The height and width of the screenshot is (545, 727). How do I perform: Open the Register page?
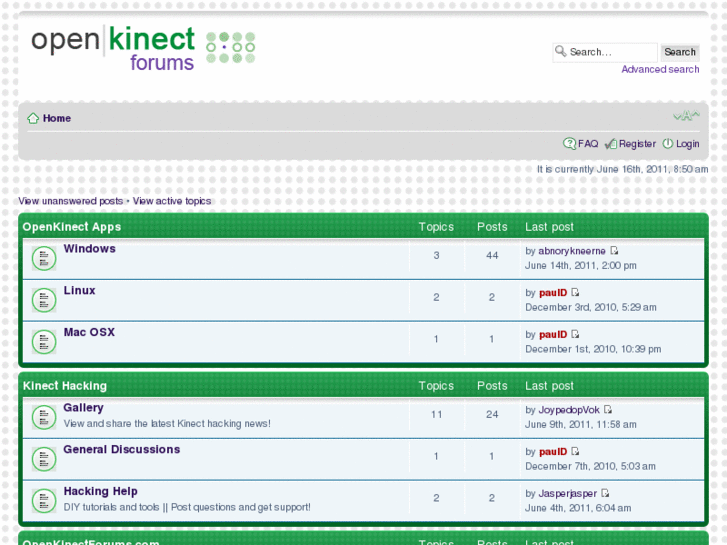[637, 144]
